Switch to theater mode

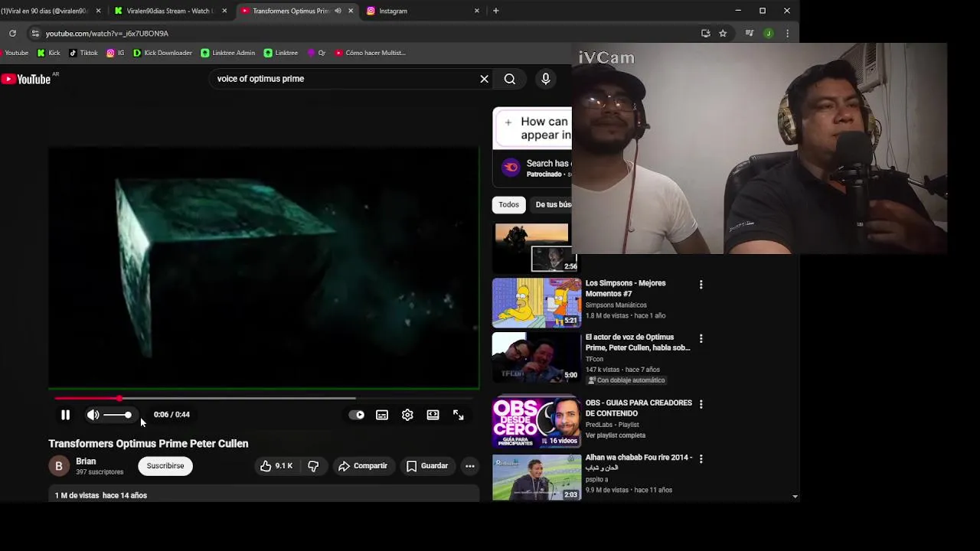coord(433,415)
